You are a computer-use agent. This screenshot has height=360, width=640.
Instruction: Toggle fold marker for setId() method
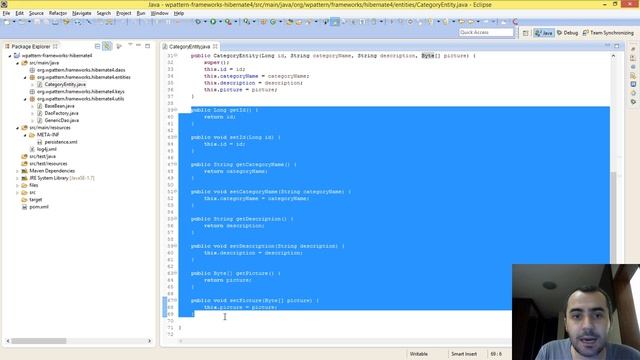point(176,137)
